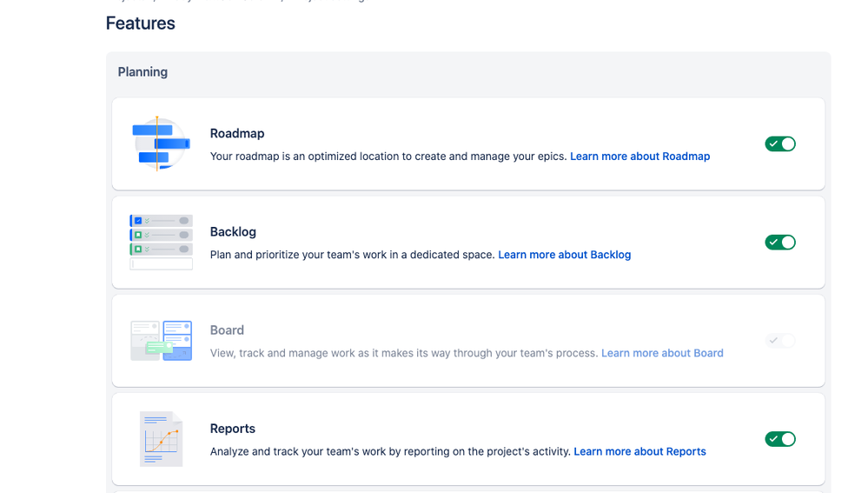
Task: Open "Learn more about Board" link
Action: point(662,353)
